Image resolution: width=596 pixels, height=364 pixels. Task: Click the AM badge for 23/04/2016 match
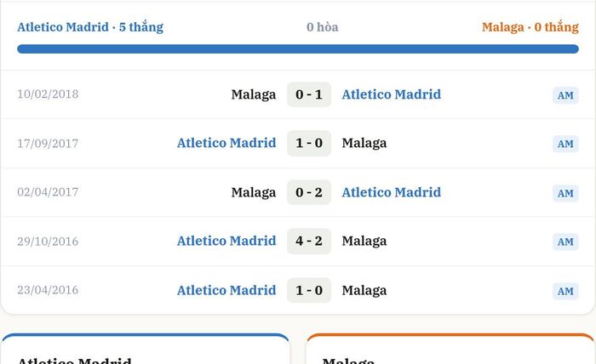(x=565, y=291)
